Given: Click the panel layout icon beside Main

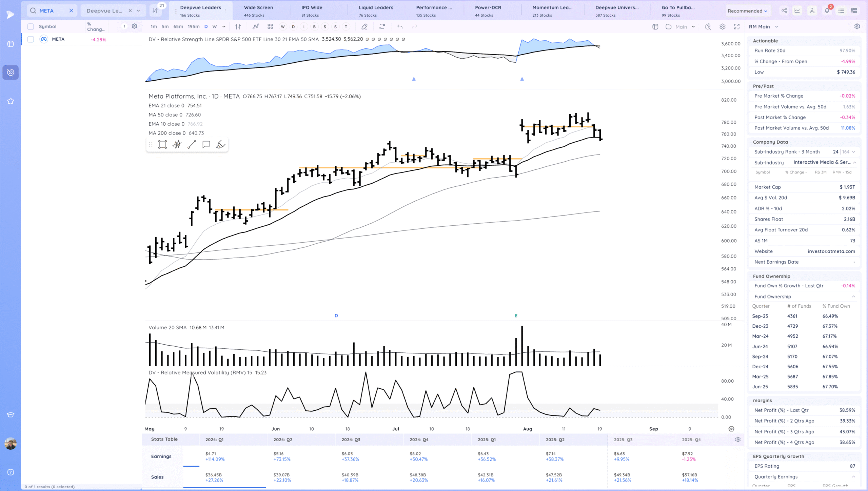Looking at the screenshot, I should click(x=655, y=27).
